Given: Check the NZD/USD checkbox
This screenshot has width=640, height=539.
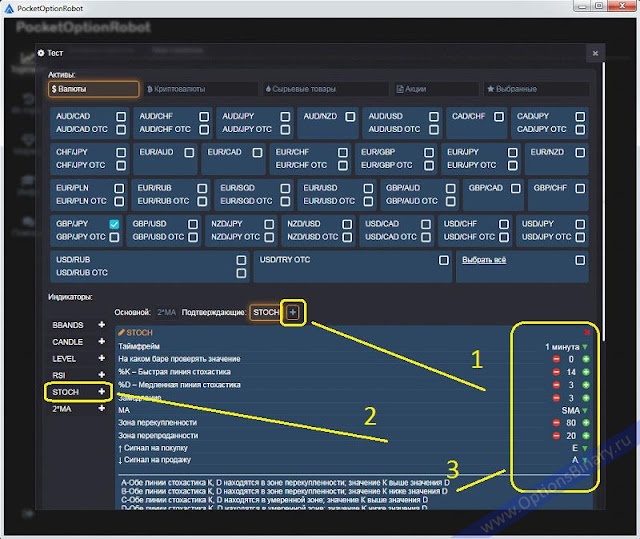Looking at the screenshot, I should 347,224.
